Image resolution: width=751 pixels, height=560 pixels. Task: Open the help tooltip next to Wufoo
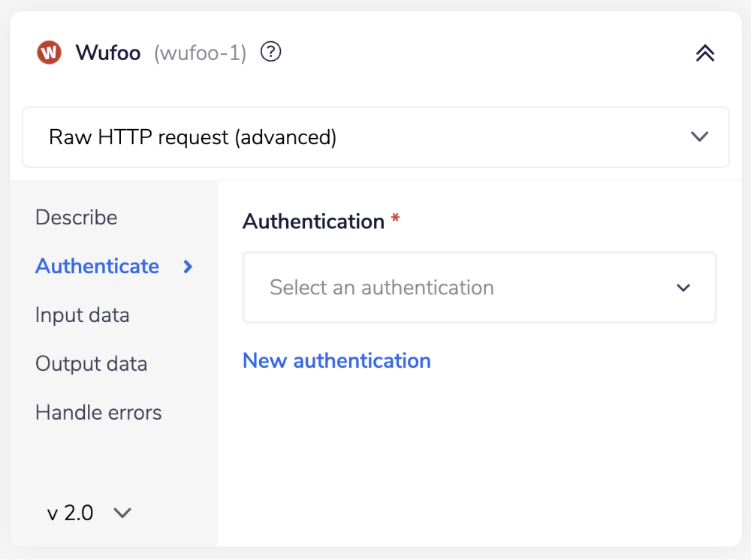270,52
